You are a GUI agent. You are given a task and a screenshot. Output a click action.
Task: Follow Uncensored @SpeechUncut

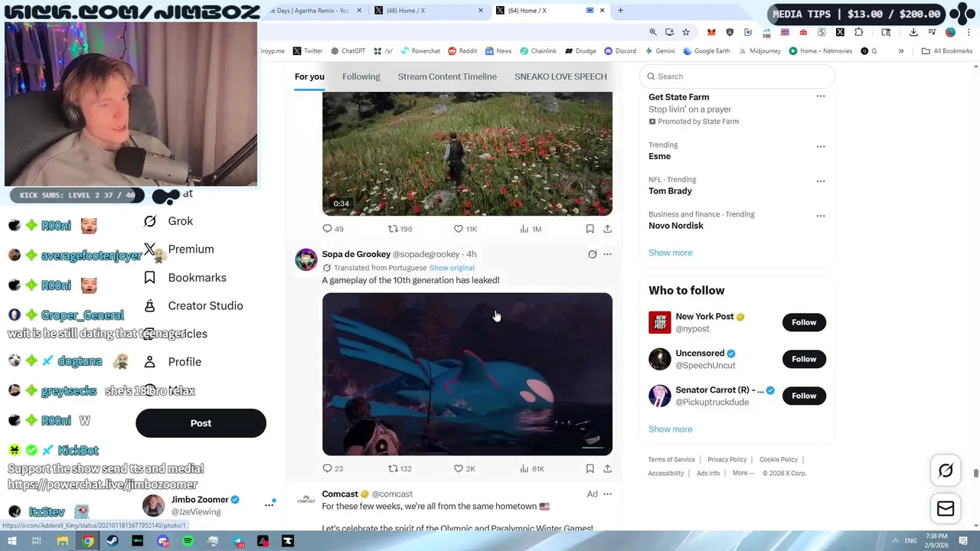point(804,359)
